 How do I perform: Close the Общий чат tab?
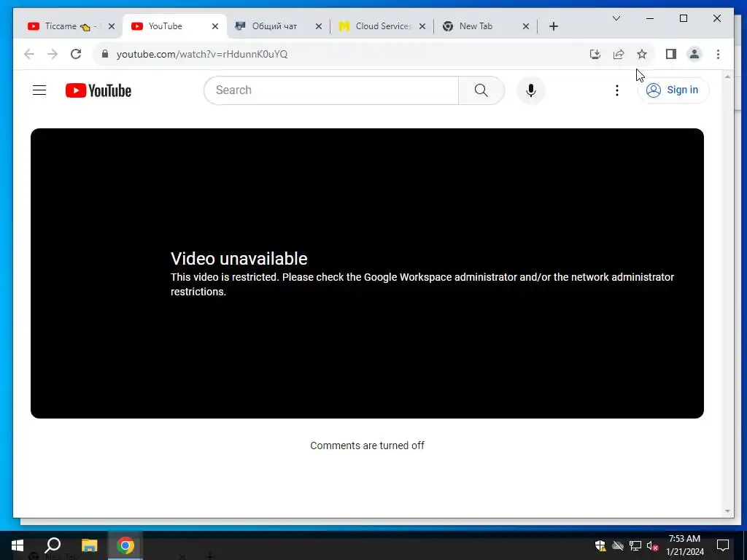pos(319,26)
